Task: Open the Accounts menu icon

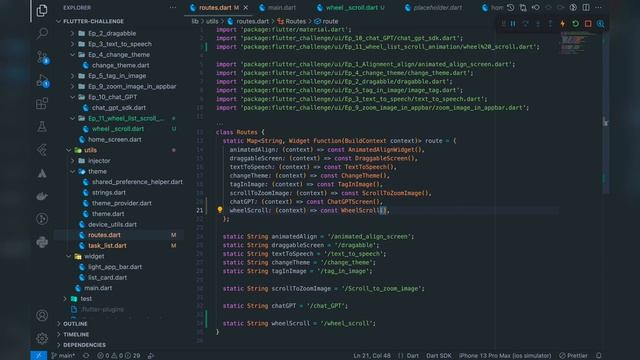Action: (42, 315)
